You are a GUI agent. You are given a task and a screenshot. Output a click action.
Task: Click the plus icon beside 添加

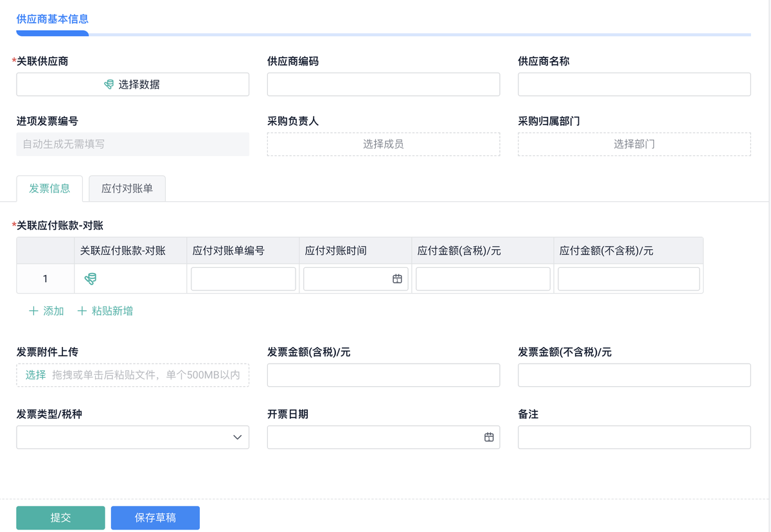33,311
